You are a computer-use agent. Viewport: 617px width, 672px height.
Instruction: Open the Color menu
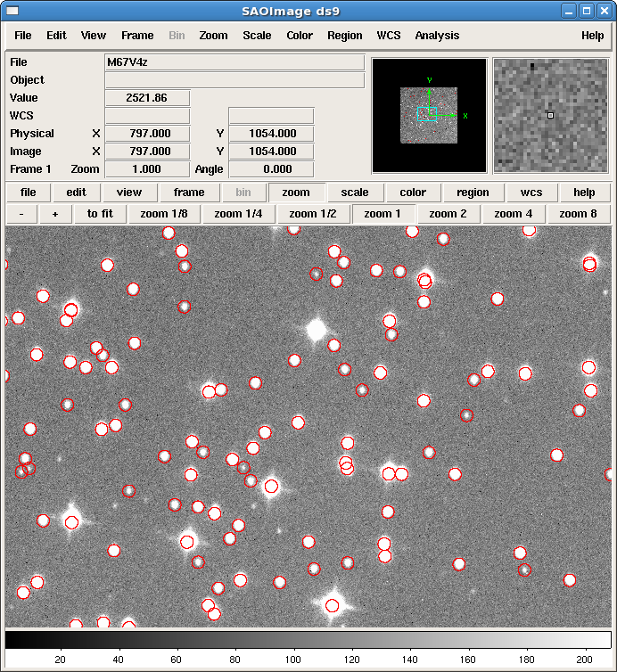click(300, 36)
